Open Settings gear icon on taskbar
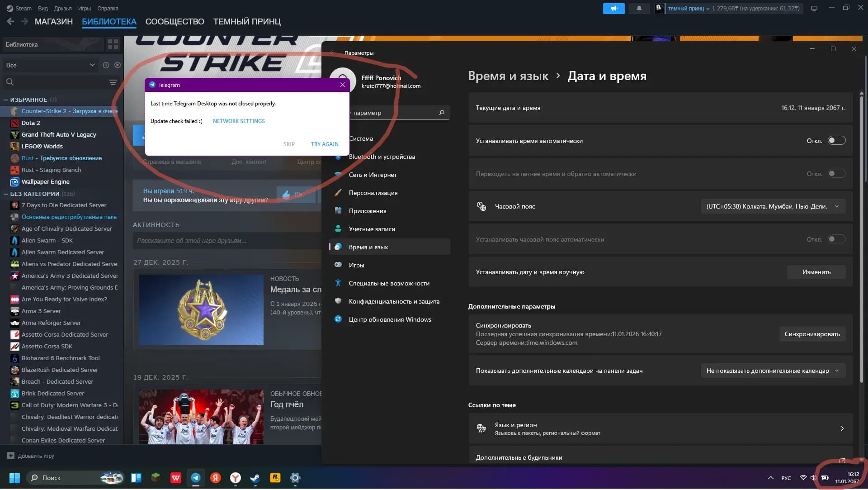The width and height of the screenshot is (868, 490). pos(295,478)
